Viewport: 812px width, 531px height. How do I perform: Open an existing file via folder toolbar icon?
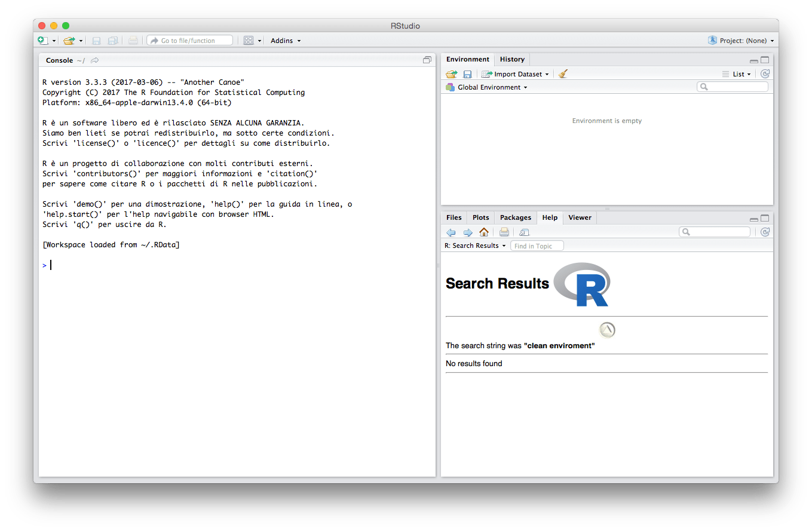tap(70, 40)
